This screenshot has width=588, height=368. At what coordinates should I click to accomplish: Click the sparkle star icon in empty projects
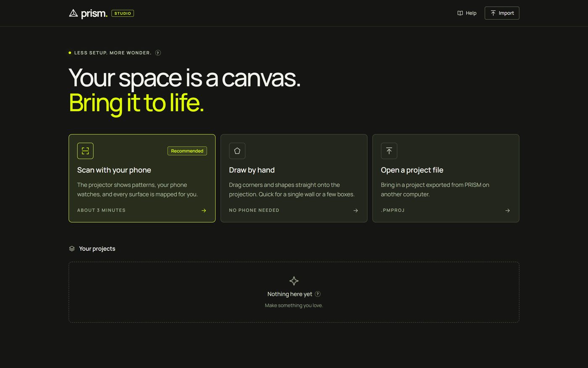294,281
